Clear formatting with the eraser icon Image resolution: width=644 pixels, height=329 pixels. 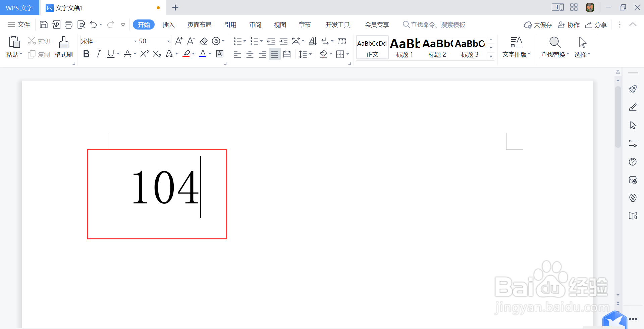click(204, 41)
